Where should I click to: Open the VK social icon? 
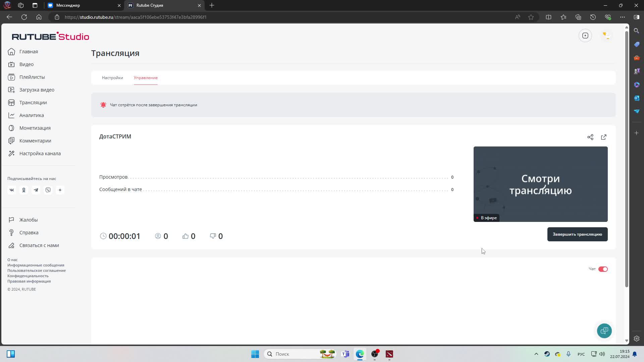click(12, 190)
